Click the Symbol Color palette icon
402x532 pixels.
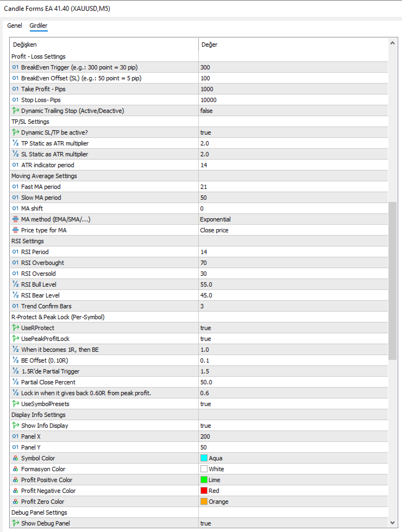pos(15,458)
